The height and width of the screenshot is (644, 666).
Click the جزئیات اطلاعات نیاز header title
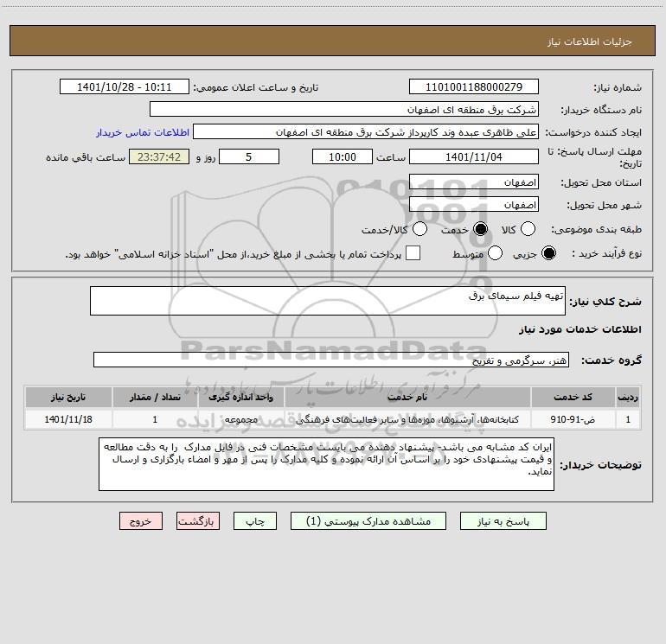(x=590, y=41)
